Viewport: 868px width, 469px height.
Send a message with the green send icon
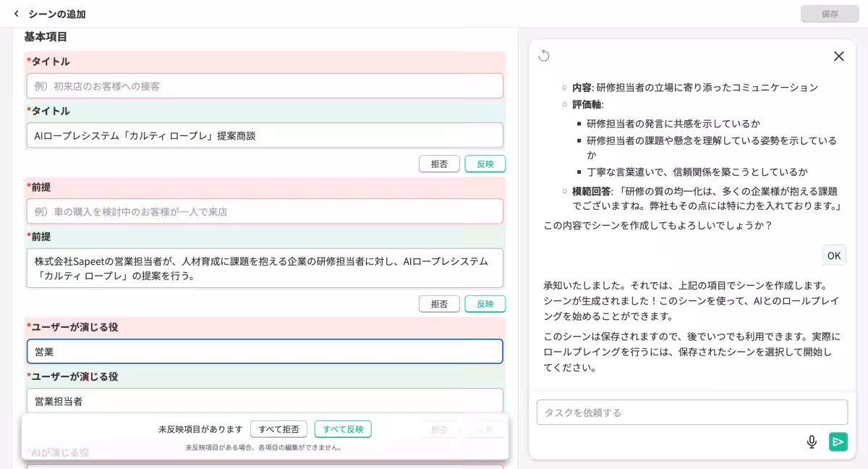pyautogui.click(x=838, y=441)
